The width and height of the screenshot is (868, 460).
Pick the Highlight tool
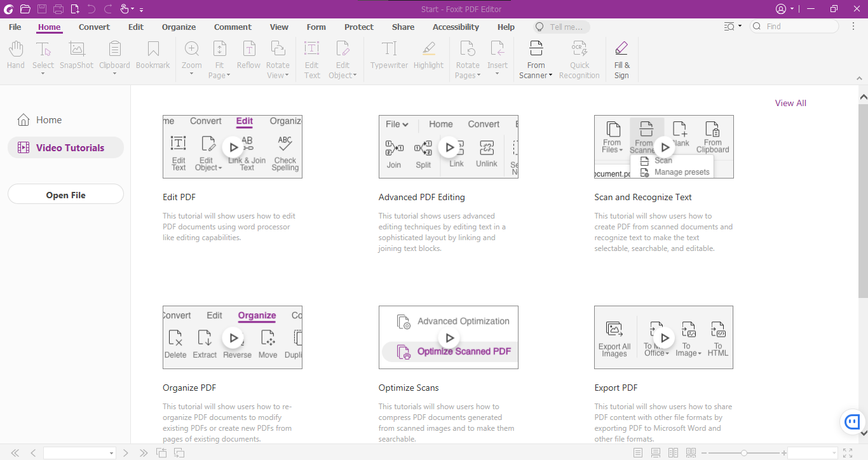pos(429,55)
